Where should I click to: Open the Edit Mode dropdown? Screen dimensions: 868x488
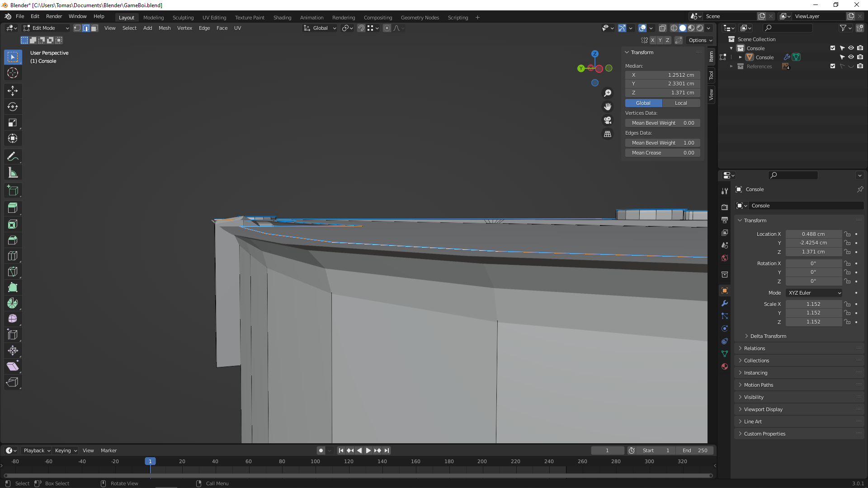coord(46,28)
